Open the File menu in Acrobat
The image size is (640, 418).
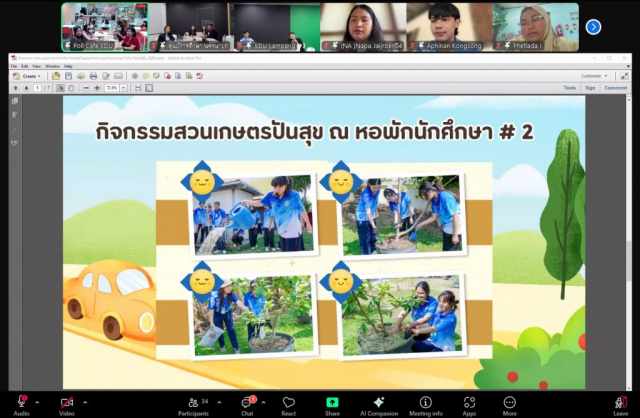14,66
